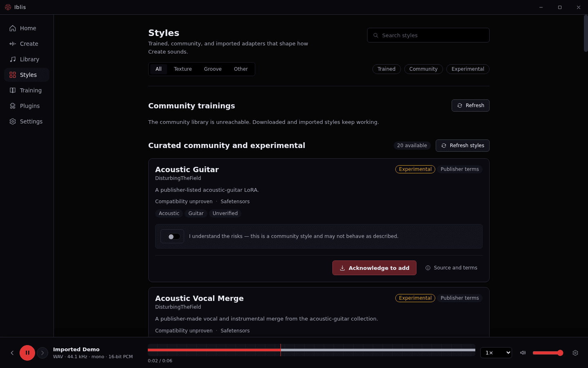Click the Search styles input field
The image size is (588, 368).
point(428,35)
